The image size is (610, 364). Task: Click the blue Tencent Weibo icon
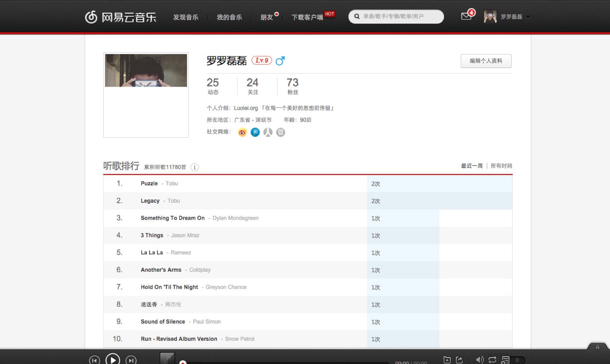(x=255, y=132)
